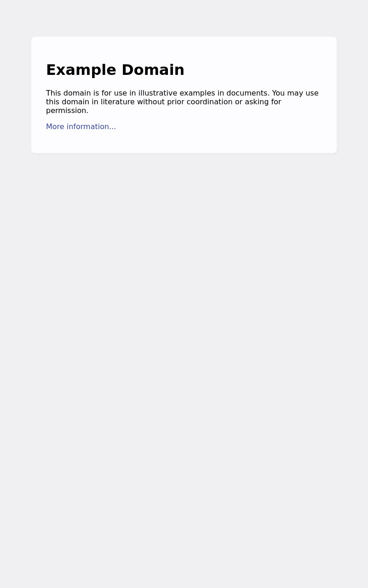Click the empty gray background below the card
The width and height of the screenshot is (368, 588).
click(184, 367)
